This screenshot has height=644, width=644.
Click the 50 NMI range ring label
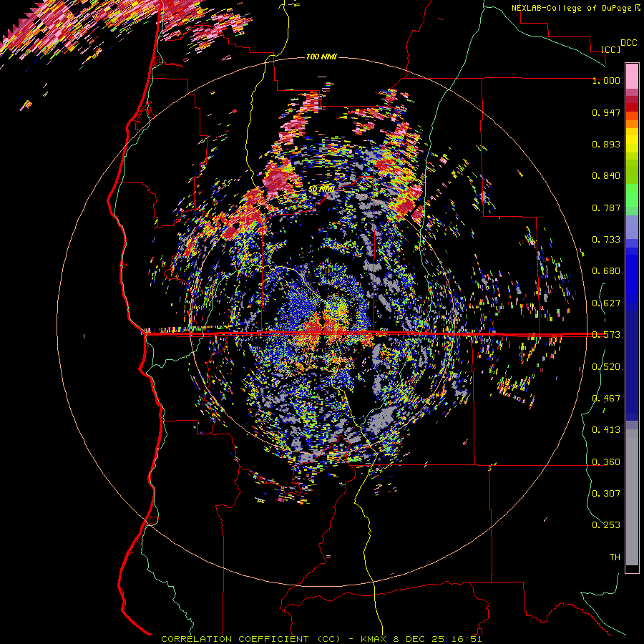tap(321, 189)
